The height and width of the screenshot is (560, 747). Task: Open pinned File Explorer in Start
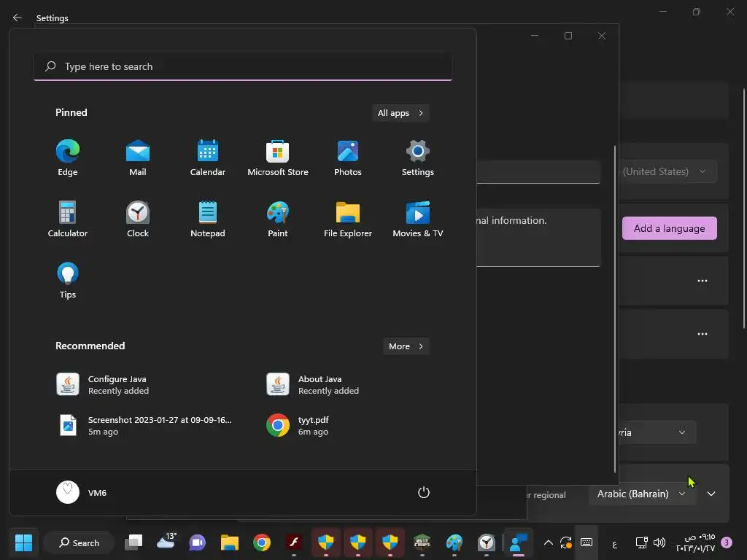(x=348, y=219)
